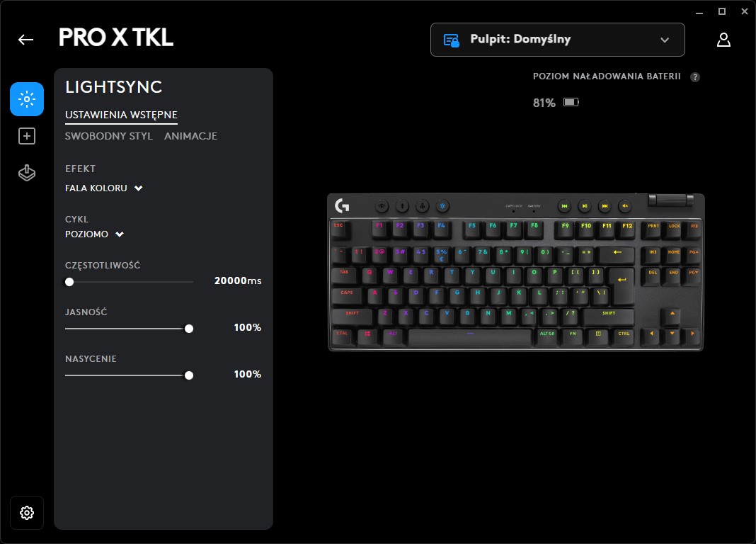
Task: Click the profile lock icon in the selector
Action: click(x=452, y=40)
